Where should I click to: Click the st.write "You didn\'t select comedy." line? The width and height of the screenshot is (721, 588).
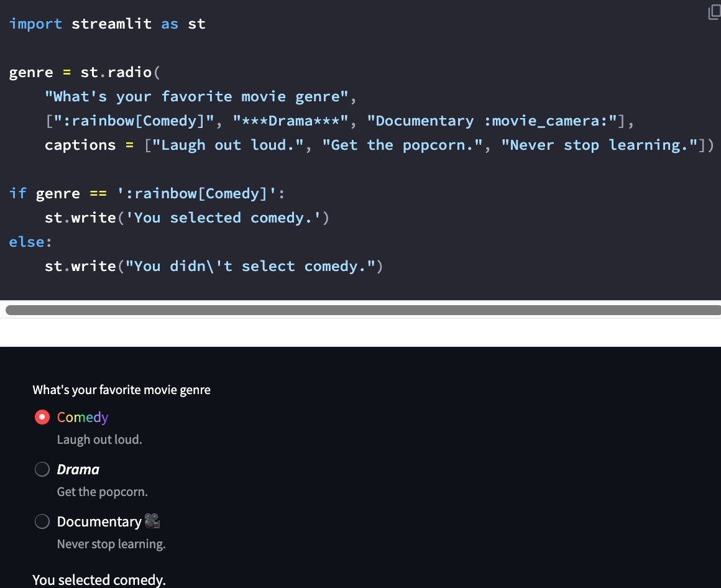coord(214,266)
